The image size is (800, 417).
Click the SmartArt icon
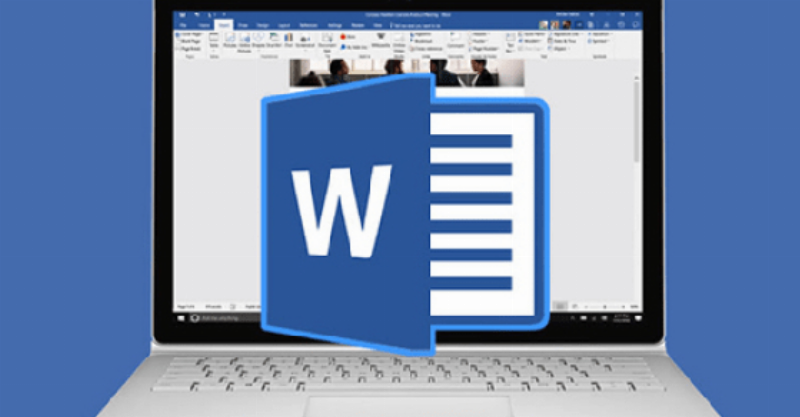tap(274, 40)
